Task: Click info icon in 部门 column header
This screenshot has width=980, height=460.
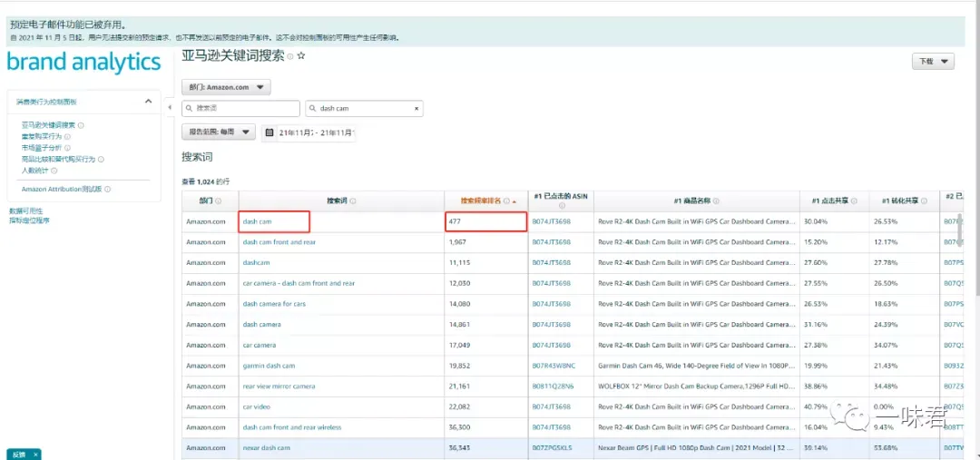Action: pyautogui.click(x=218, y=201)
